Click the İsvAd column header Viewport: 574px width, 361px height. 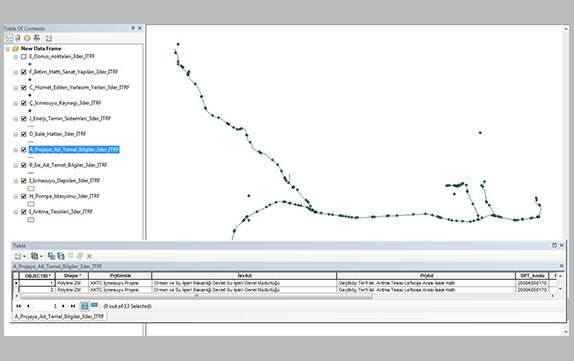(244, 276)
